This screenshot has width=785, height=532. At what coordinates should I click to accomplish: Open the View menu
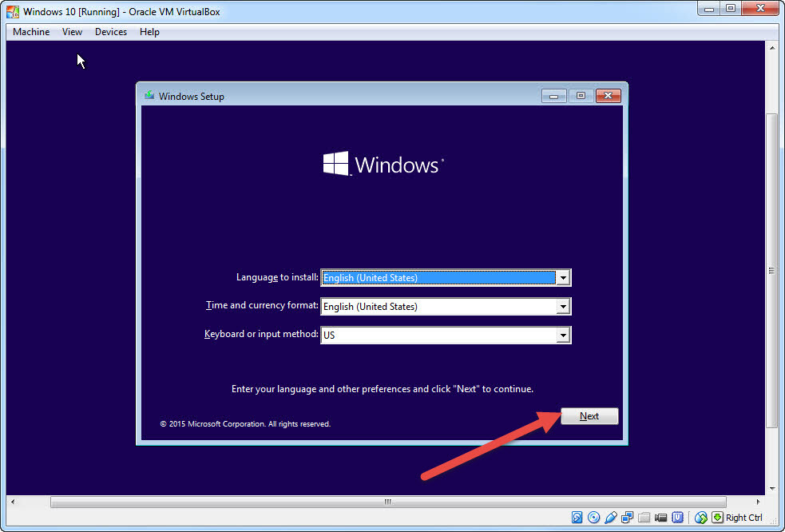(72, 32)
